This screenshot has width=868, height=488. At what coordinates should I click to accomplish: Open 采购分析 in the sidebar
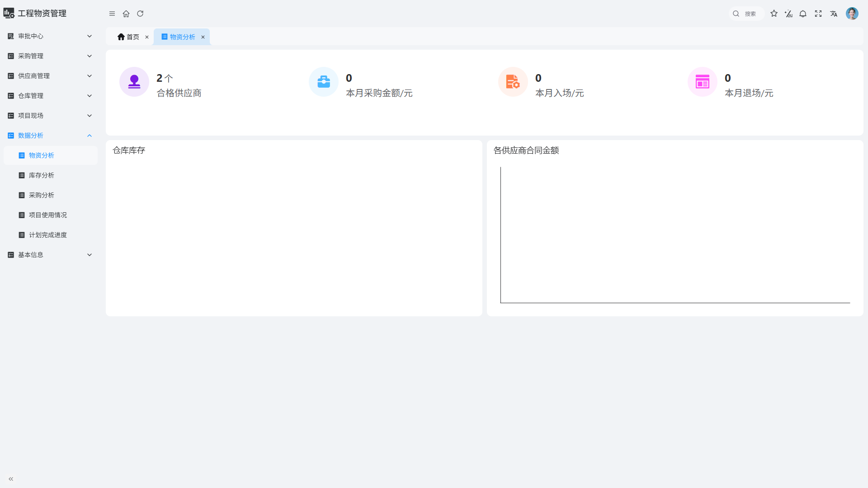point(51,195)
